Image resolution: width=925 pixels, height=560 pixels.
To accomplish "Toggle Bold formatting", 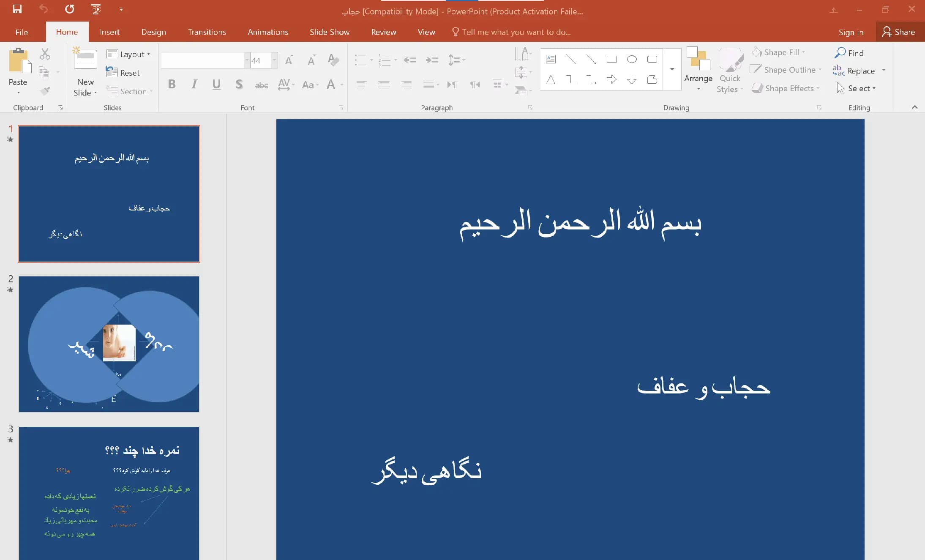I will pos(172,84).
